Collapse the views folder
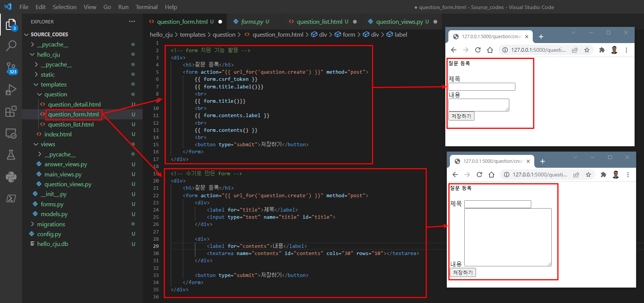Viewport: 644px width, 303px height. (36, 144)
